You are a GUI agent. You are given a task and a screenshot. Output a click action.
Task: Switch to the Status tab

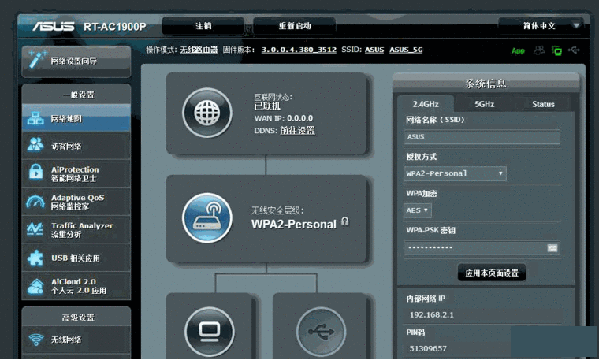[x=543, y=104]
